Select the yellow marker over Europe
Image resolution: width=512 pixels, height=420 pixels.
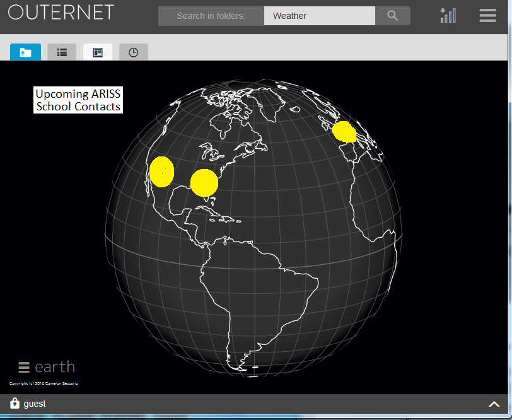[x=344, y=132]
